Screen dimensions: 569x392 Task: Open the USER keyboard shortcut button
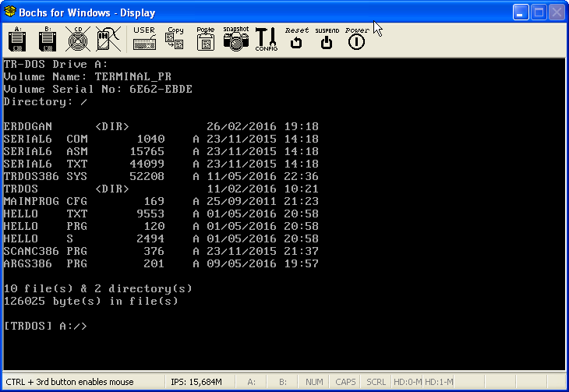pos(144,38)
